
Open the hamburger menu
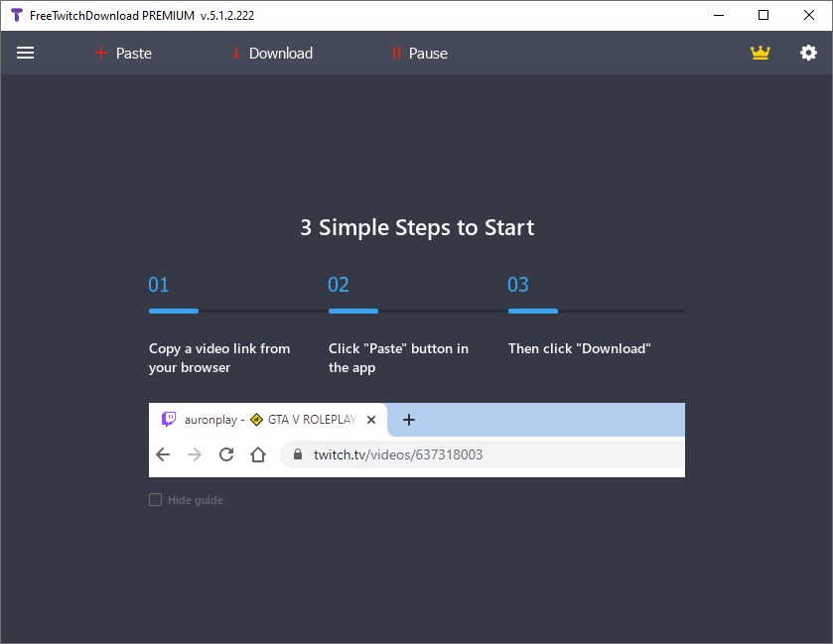click(x=25, y=53)
